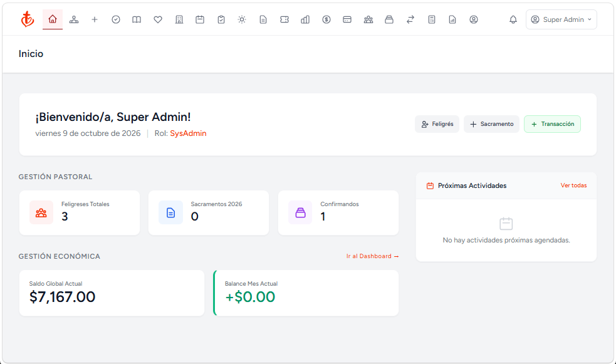Open the notifications bell
Screen dimensions: 616x364
[x=513, y=19]
